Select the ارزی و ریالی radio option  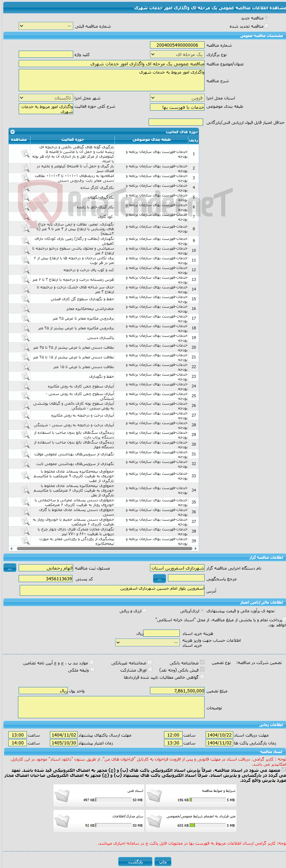point(145,611)
